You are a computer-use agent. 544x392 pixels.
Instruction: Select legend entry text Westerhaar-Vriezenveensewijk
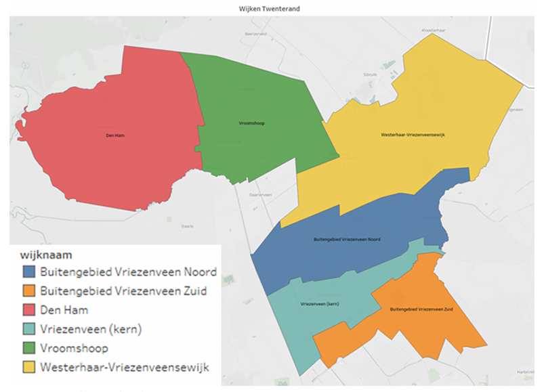click(125, 367)
